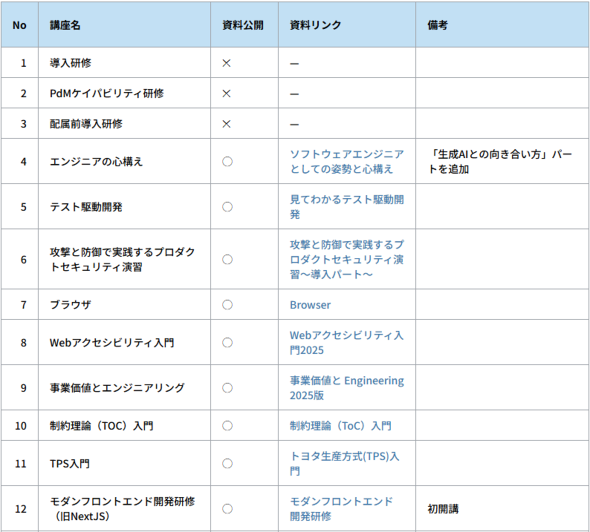Select the TPS入門 course name
The width and height of the screenshot is (590, 532).
[70, 464]
